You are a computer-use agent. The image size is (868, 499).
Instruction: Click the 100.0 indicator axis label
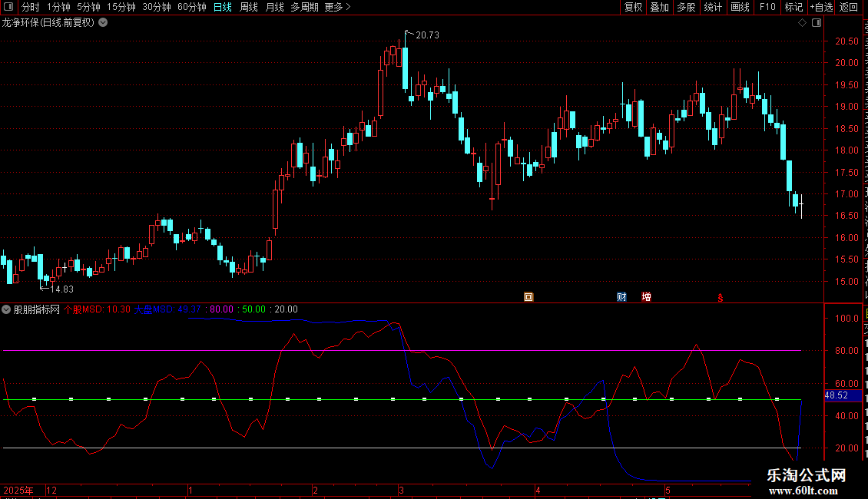tap(847, 318)
